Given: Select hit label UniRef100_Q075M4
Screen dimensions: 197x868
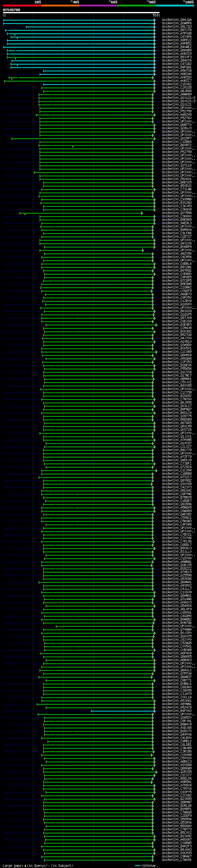Looking at the screenshot, I should point(177,213).
